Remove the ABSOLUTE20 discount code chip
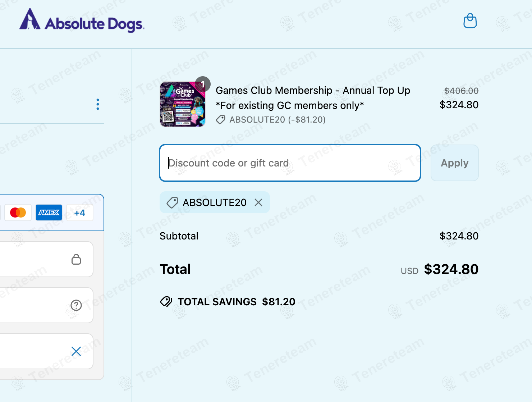 (258, 203)
